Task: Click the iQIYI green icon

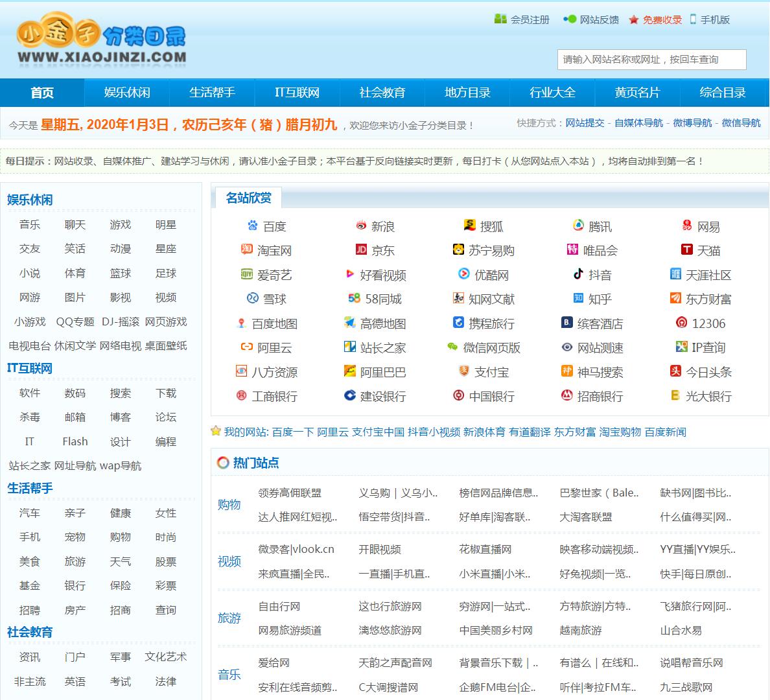Action: tap(246, 274)
